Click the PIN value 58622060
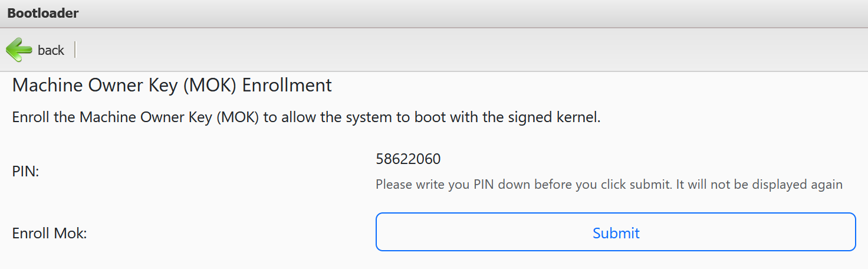 [x=408, y=159]
